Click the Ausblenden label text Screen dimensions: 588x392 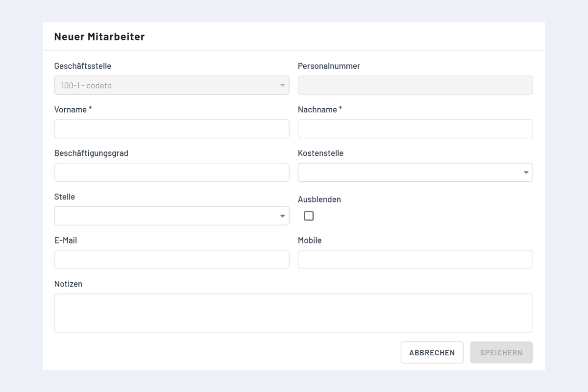319,199
